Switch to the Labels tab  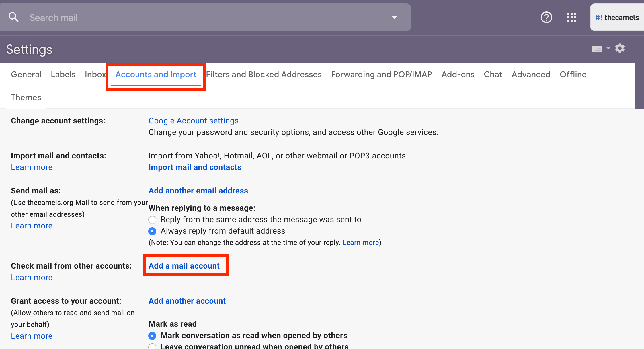[63, 74]
